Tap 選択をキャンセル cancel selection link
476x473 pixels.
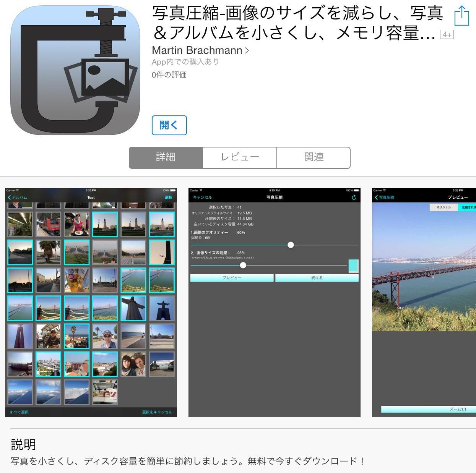[157, 412]
